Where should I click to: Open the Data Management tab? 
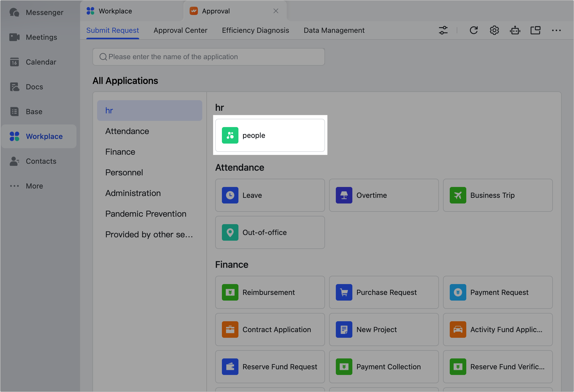[334, 30]
